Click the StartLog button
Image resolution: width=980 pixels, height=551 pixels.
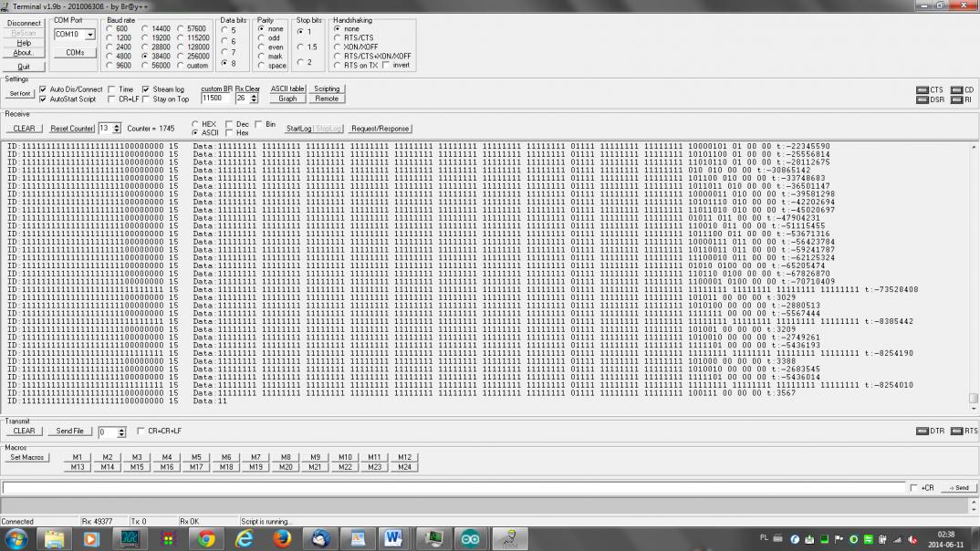(298, 128)
